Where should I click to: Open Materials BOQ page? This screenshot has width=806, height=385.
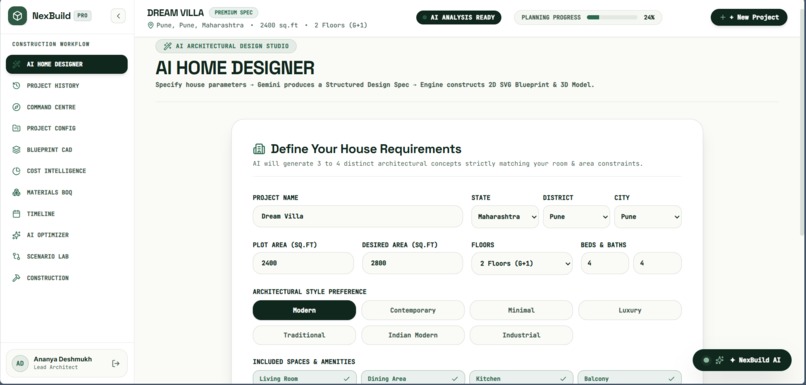(x=67, y=192)
